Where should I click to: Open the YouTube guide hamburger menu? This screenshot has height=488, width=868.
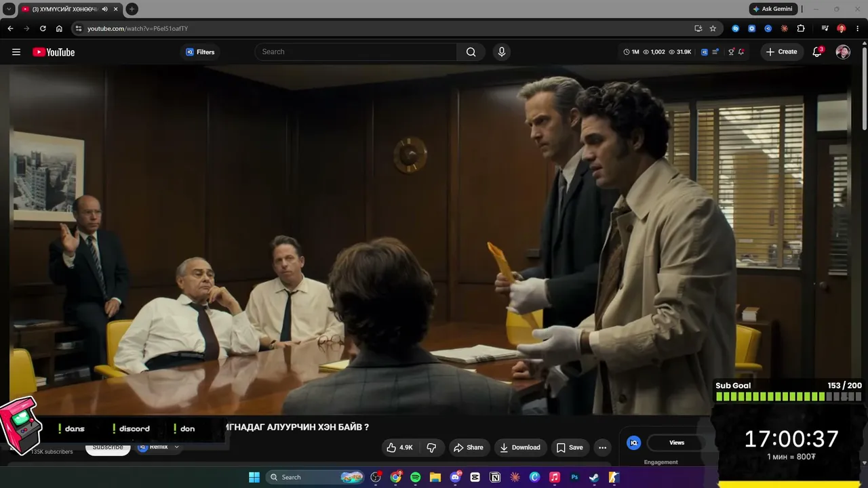16,52
